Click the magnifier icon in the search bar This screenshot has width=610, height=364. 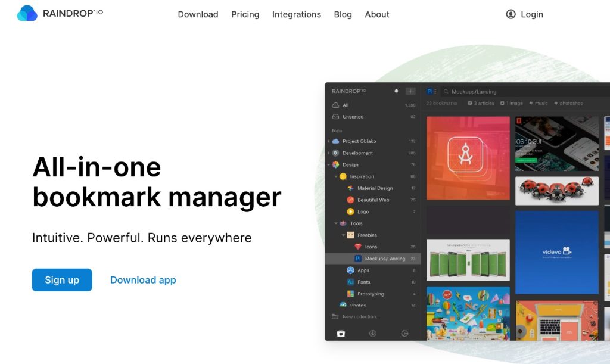click(446, 91)
